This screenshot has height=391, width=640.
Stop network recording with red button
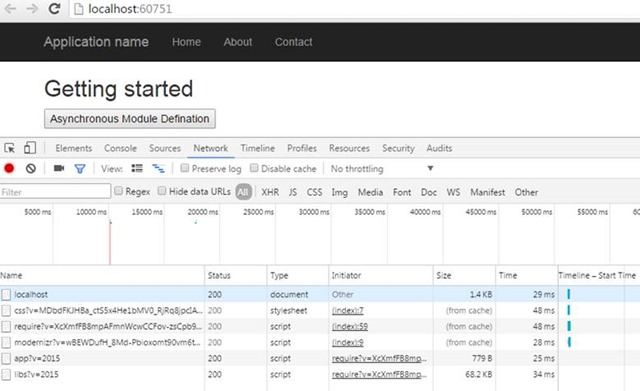[x=9, y=168]
